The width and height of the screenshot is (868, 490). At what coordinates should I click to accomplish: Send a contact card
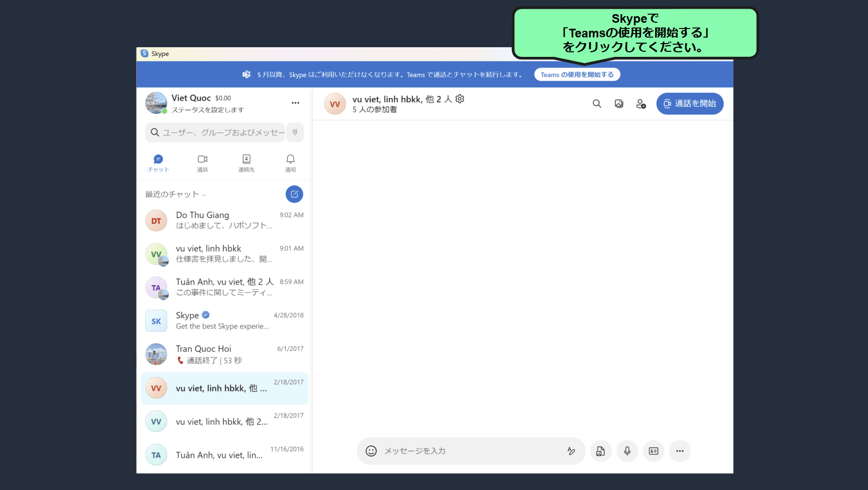pos(654,451)
